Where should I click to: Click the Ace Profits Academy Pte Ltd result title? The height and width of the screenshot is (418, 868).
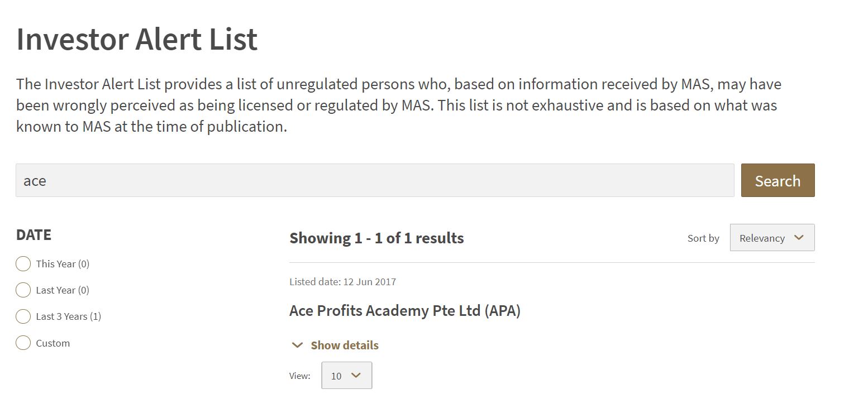[x=404, y=311]
